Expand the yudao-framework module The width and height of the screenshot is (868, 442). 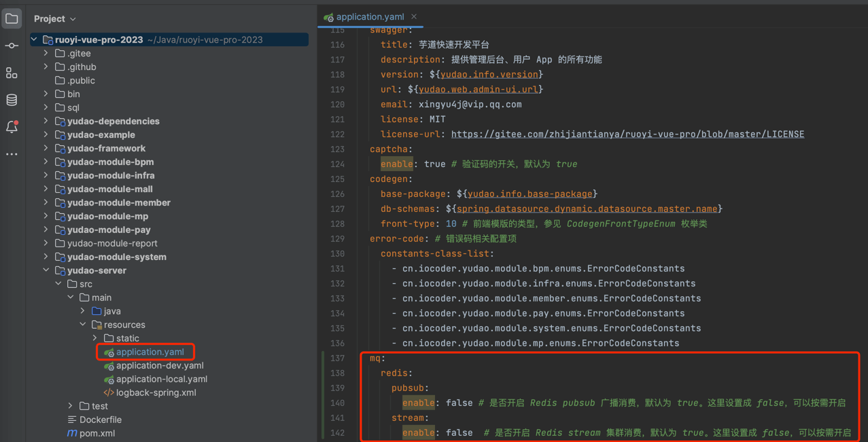point(46,148)
